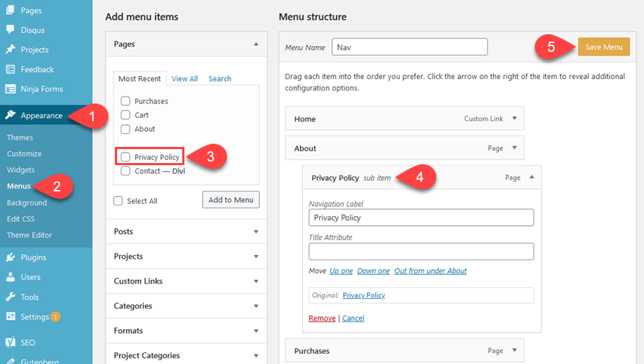Open Disqus comments icon in sidebar
The width and height of the screenshot is (644, 364).
pyautogui.click(x=10, y=30)
